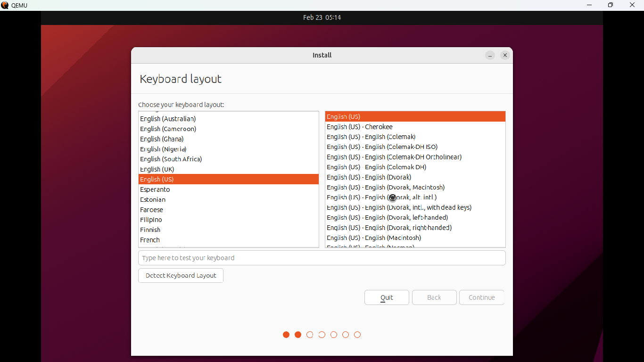This screenshot has width=644, height=362.
Task: Select English (Ghana) layout
Action: [x=229, y=139]
